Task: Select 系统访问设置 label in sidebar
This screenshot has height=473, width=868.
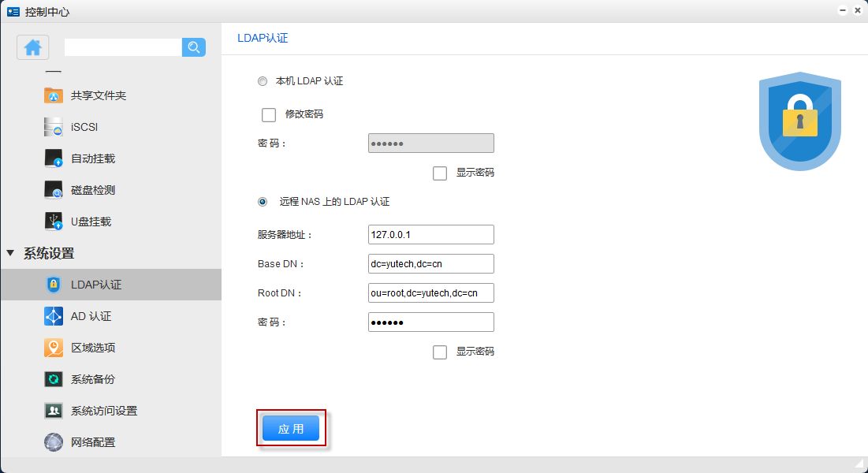Action: pyautogui.click(x=104, y=411)
